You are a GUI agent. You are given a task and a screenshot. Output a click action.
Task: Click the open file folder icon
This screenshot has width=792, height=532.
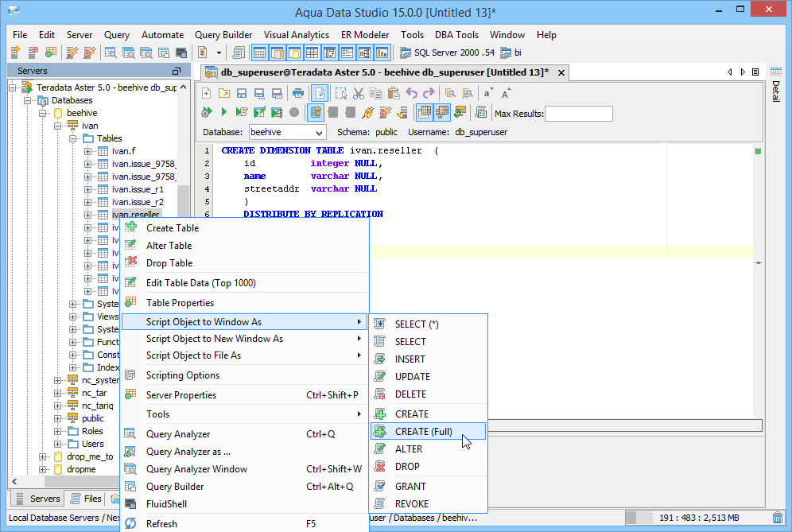coord(223,94)
